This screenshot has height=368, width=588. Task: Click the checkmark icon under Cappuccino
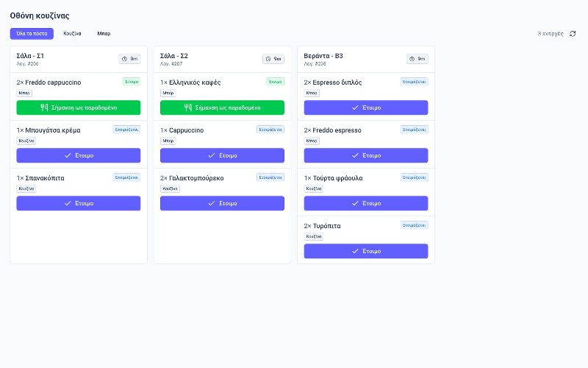pos(212,155)
